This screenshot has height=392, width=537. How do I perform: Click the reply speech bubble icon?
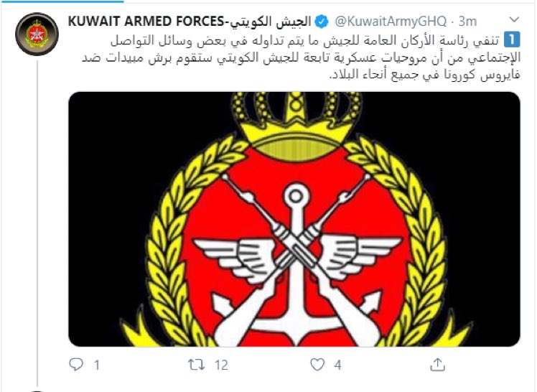tap(76, 365)
